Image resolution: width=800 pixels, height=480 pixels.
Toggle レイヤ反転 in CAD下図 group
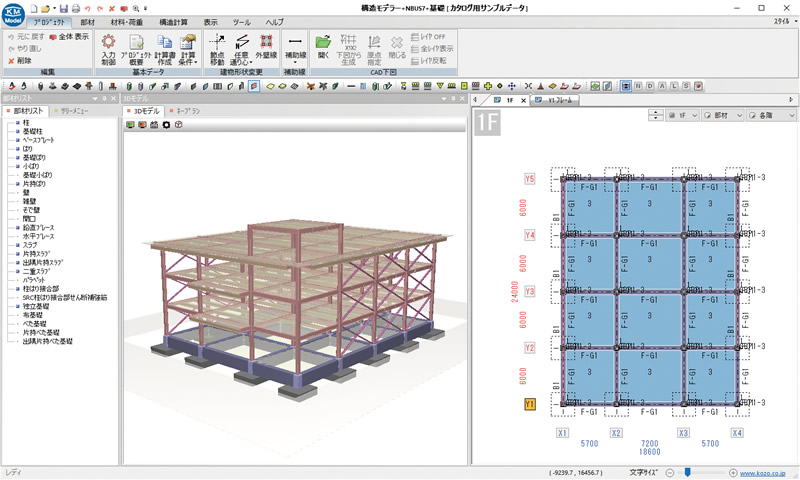429,61
